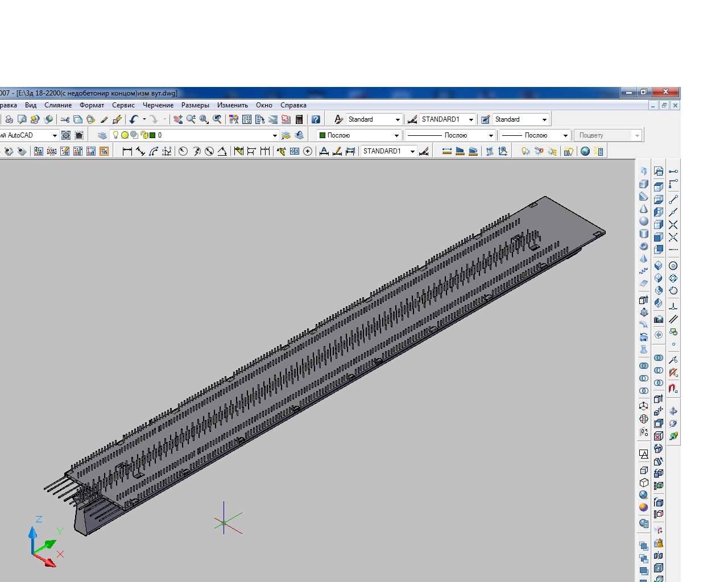Click the Center Mark dimension icon
Viewport: 728px width, 582px height.
(308, 151)
